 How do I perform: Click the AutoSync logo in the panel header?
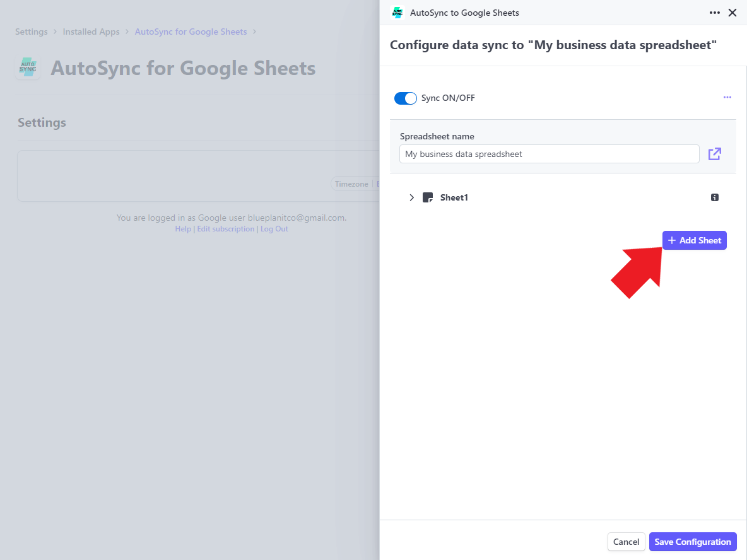click(x=397, y=13)
